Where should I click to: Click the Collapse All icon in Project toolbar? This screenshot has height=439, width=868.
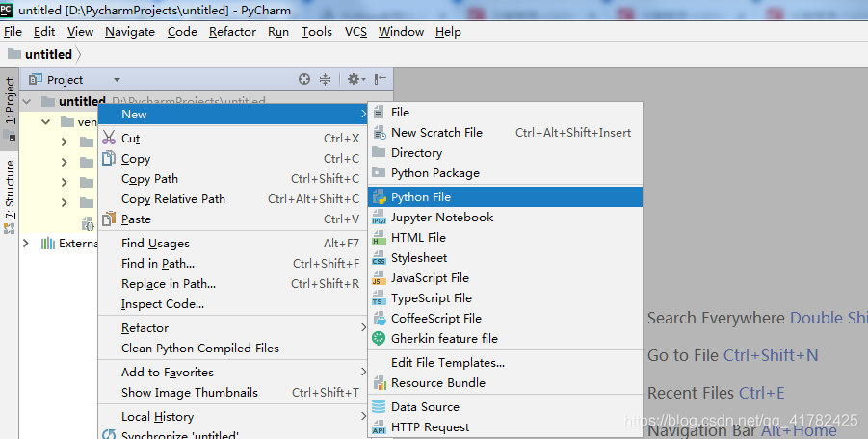click(x=325, y=79)
